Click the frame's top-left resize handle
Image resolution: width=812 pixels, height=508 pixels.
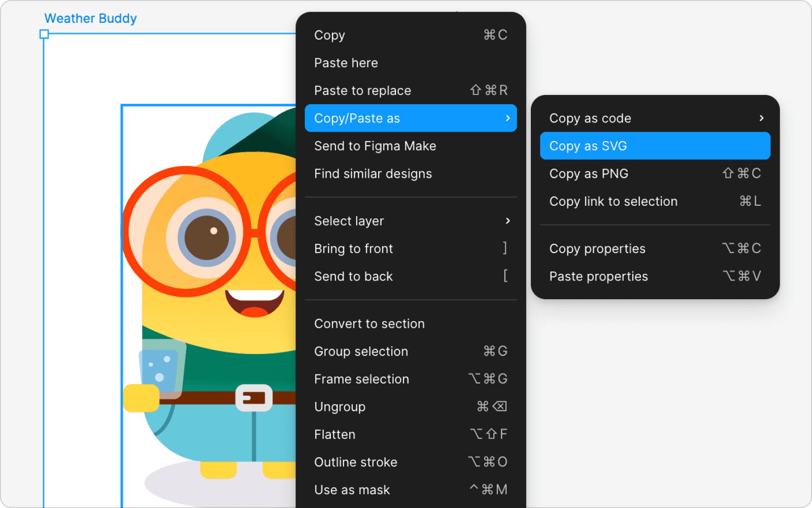pos(44,34)
